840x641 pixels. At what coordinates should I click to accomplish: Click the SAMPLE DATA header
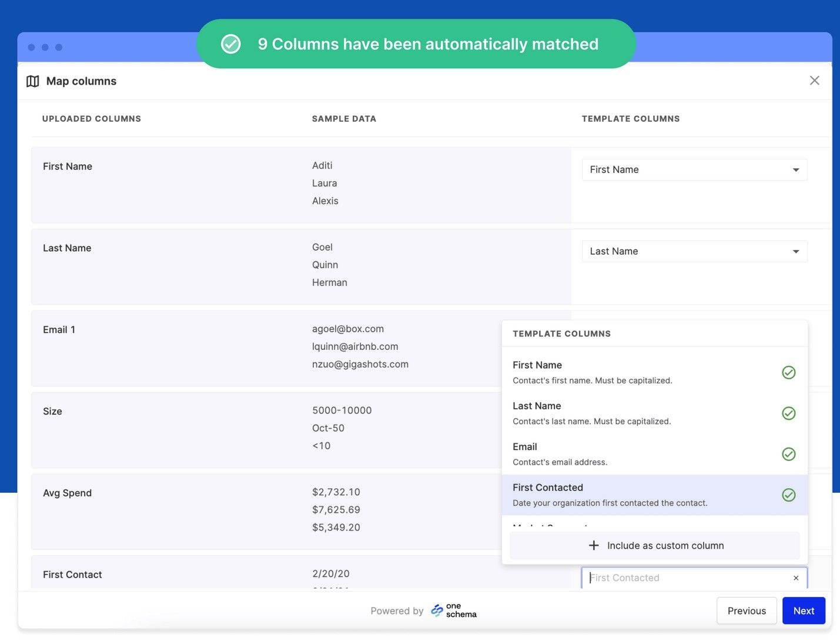click(x=344, y=119)
